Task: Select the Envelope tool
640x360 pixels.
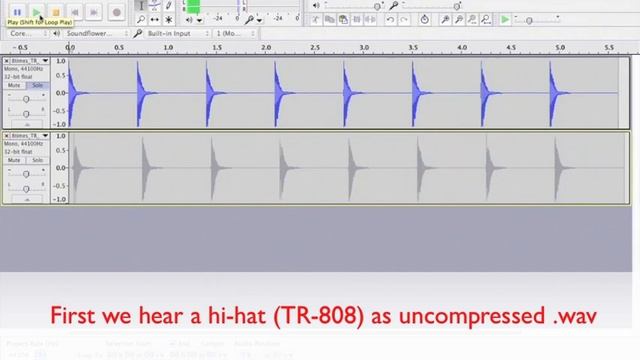Action: click(x=155, y=6)
